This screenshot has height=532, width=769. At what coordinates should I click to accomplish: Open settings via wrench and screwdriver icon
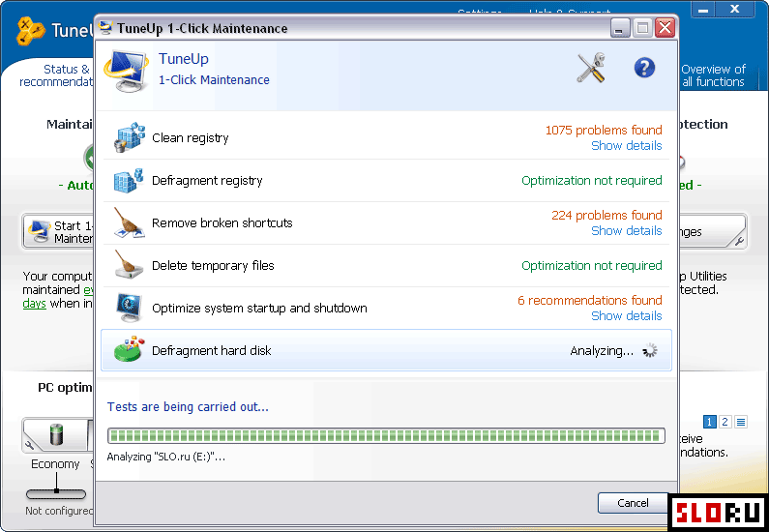pos(591,68)
